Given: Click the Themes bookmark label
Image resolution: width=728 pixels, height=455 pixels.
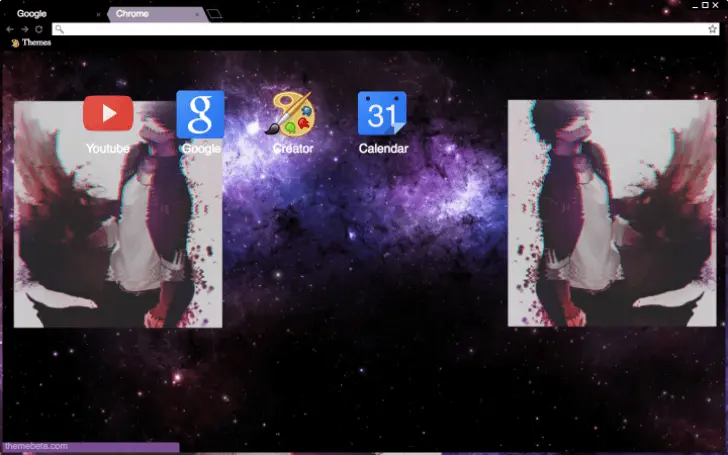Looking at the screenshot, I should 36,43.
